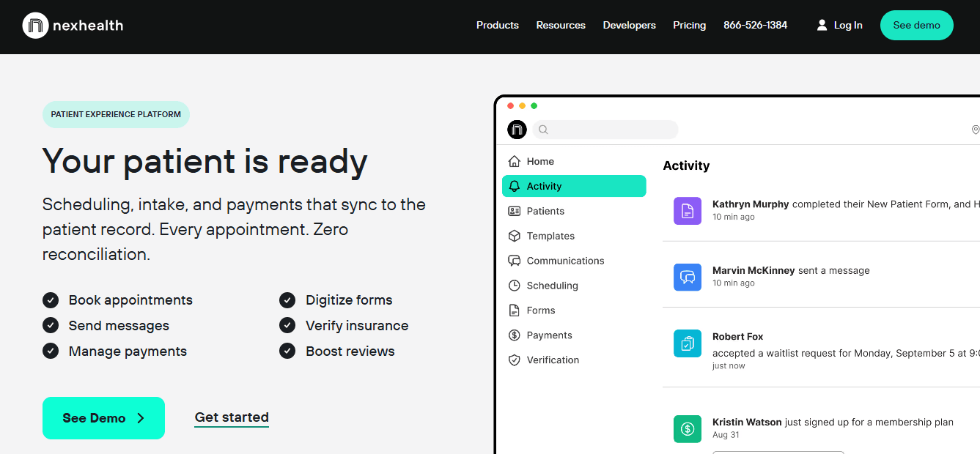Click checkmark icon beside Manage payments
The width and height of the screenshot is (980, 454).
click(51, 351)
